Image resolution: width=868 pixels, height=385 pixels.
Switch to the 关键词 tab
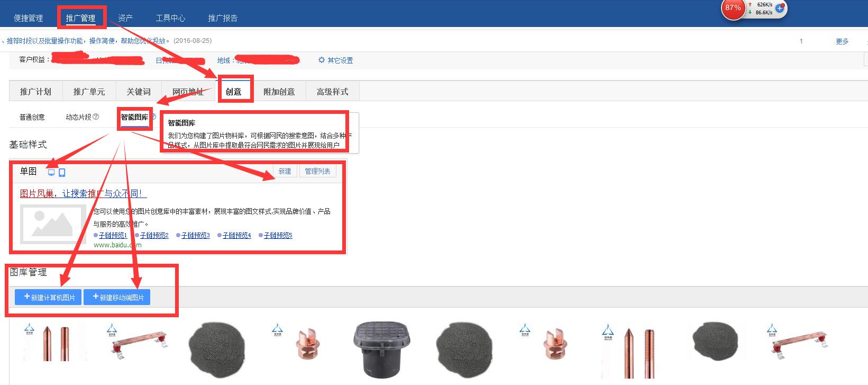point(139,92)
